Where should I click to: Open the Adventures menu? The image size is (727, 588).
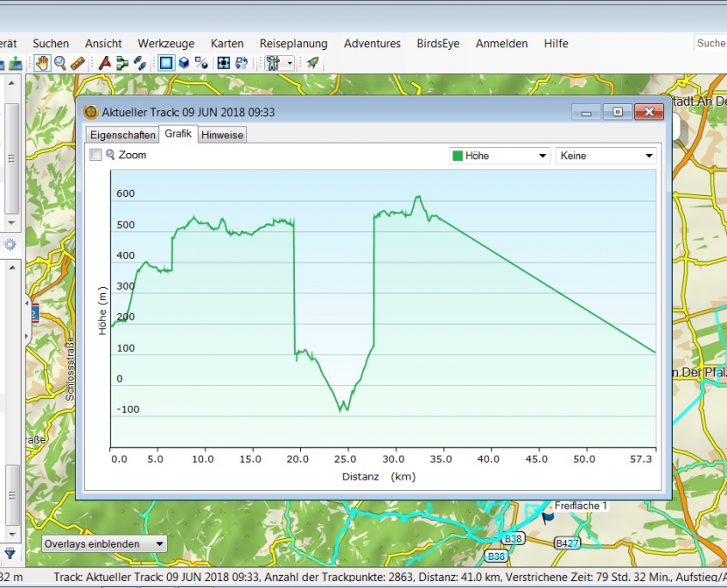tap(373, 44)
